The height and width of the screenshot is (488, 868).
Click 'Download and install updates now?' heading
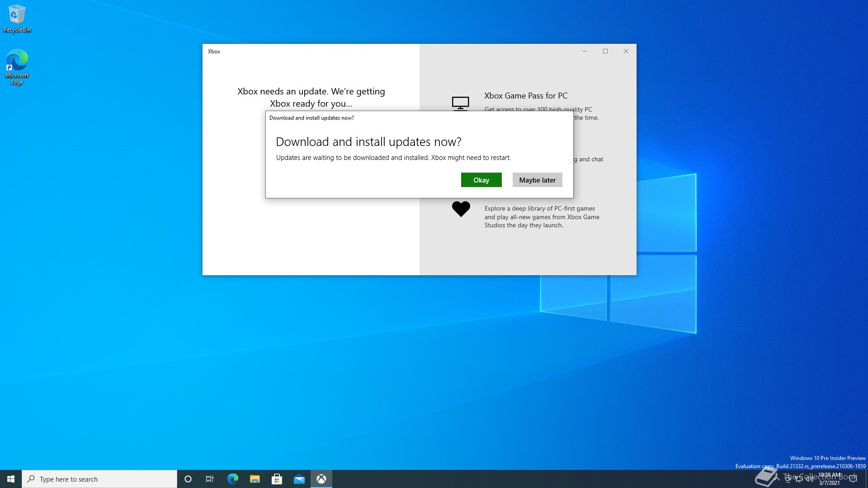368,142
